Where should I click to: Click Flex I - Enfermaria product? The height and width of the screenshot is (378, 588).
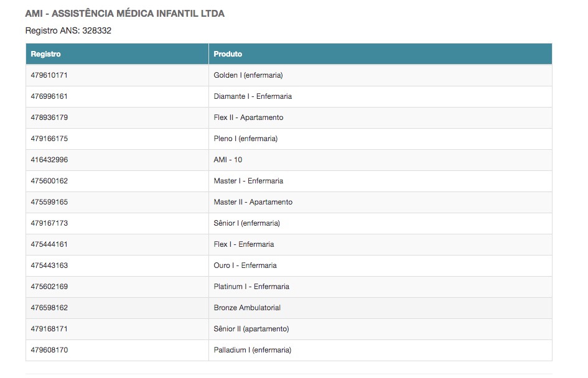243,244
